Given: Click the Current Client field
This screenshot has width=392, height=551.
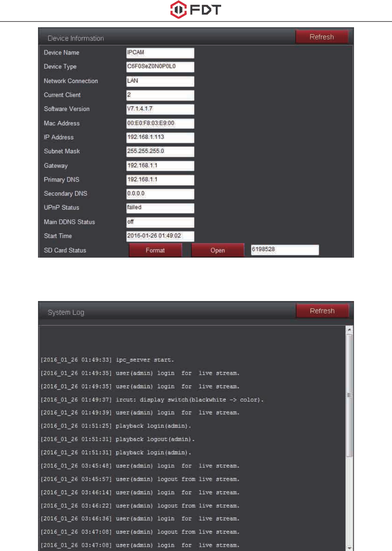Looking at the screenshot, I should tap(160, 95).
